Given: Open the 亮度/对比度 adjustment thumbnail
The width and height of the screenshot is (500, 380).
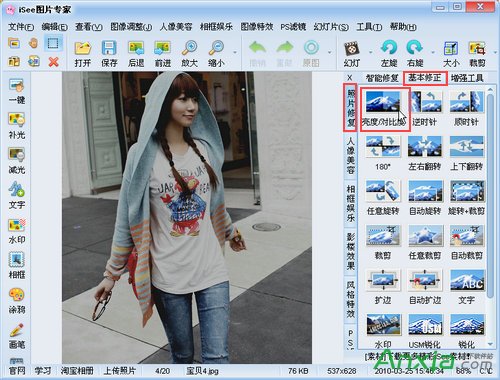Looking at the screenshot, I should pos(385,109).
